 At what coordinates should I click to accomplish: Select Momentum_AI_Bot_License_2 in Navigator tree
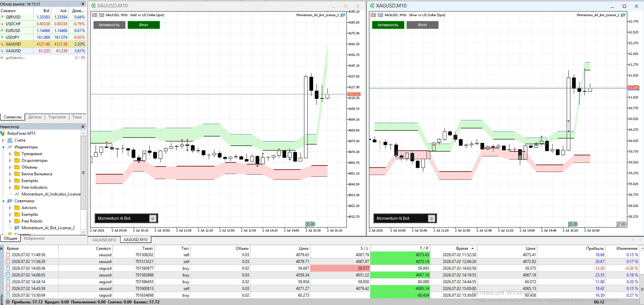pos(48,228)
